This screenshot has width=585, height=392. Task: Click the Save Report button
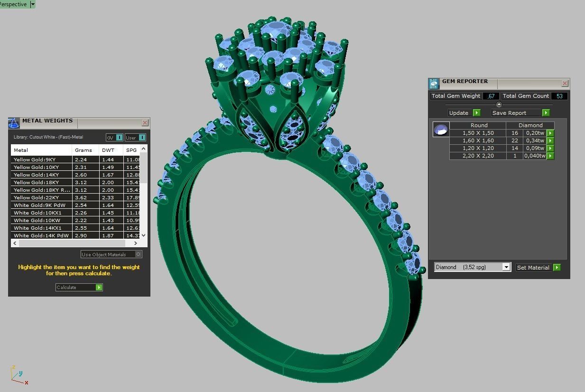[520, 112]
